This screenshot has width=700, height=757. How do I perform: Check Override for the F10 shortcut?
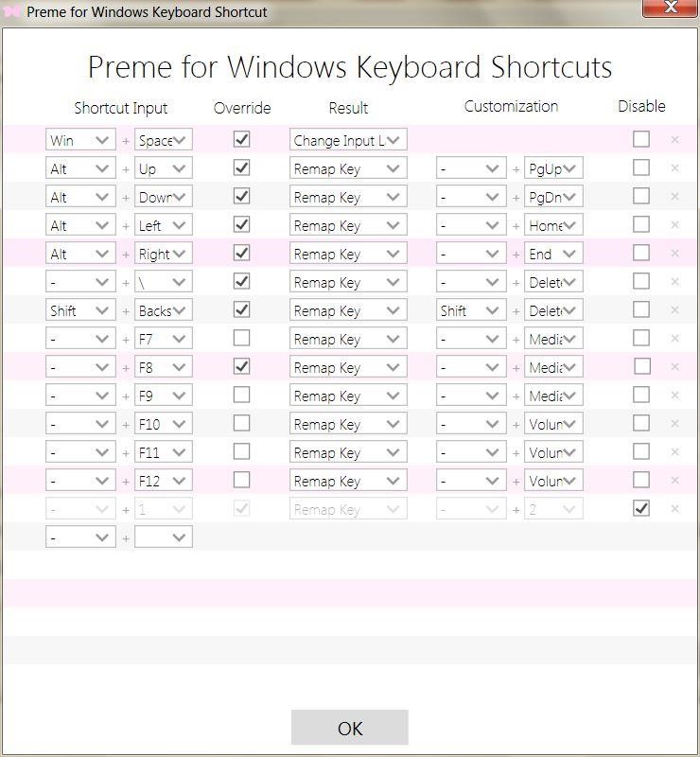pos(239,423)
